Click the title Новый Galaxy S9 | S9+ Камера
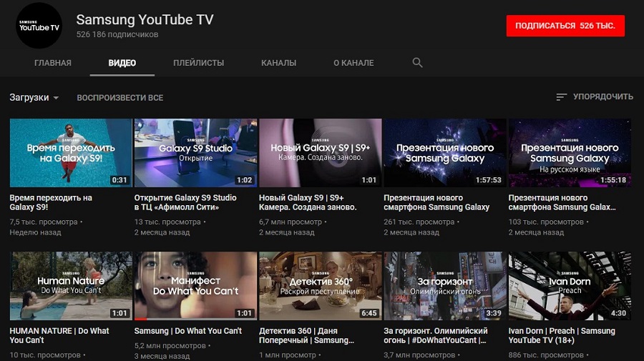 pyautogui.click(x=308, y=202)
